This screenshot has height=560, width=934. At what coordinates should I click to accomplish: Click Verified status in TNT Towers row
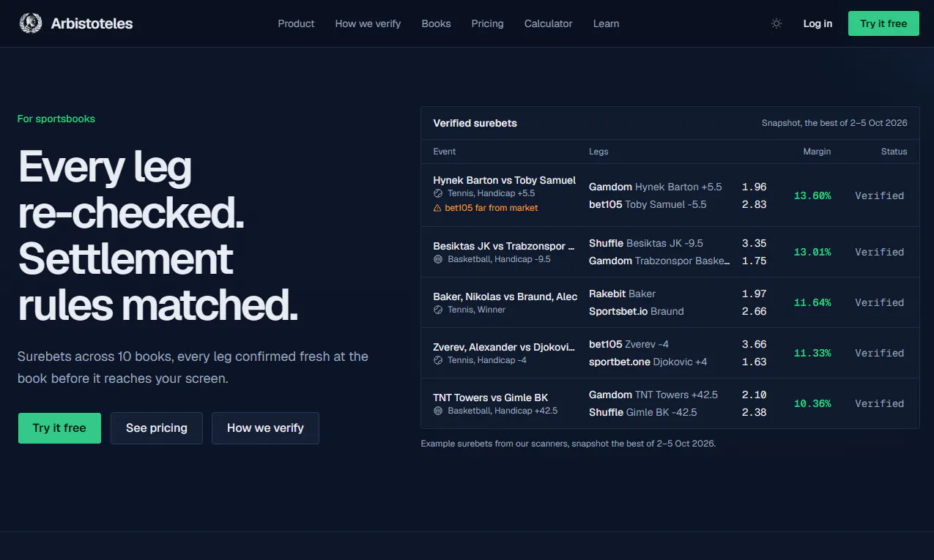[879, 403]
